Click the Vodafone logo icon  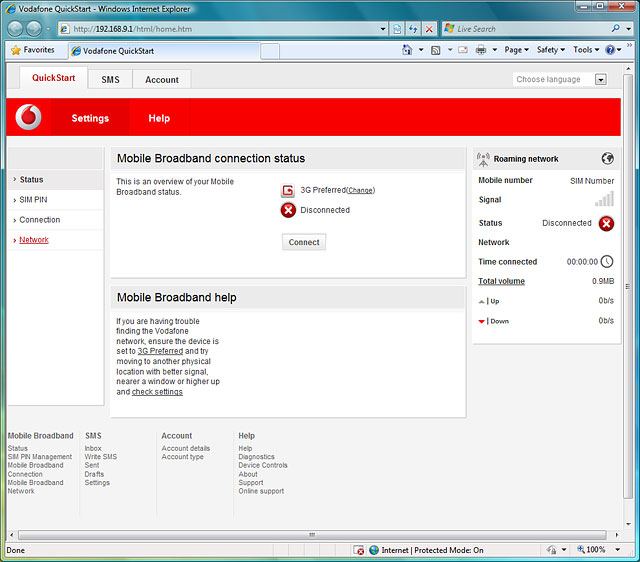tap(30, 118)
